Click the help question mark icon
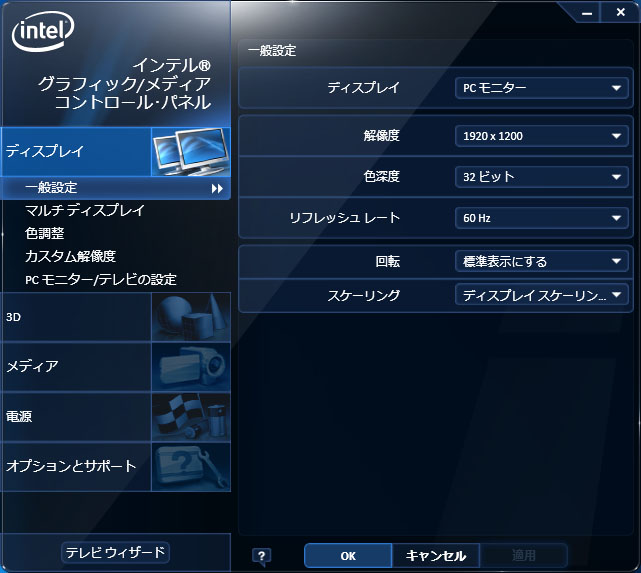The width and height of the screenshot is (641, 573). 262,556
